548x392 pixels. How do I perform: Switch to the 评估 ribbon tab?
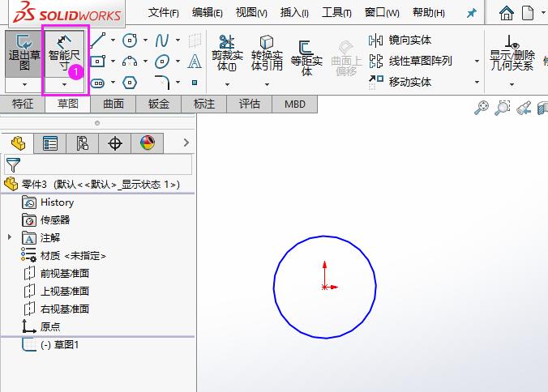(249, 104)
